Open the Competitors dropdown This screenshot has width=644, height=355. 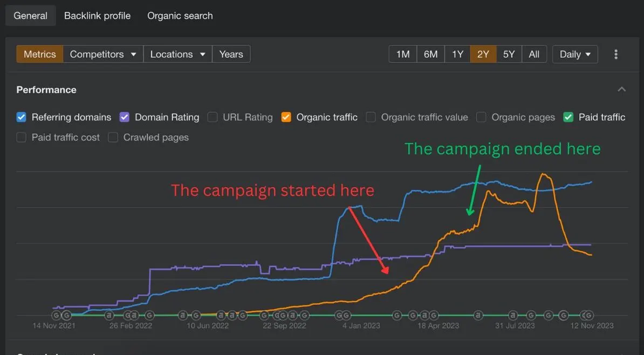[x=103, y=54]
